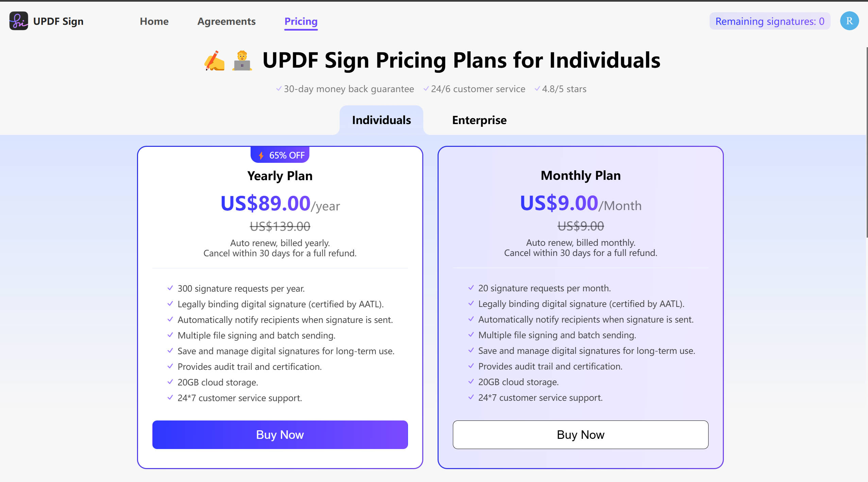This screenshot has width=868, height=482.
Task: Click the pencil emoji in the page title
Action: pos(214,60)
